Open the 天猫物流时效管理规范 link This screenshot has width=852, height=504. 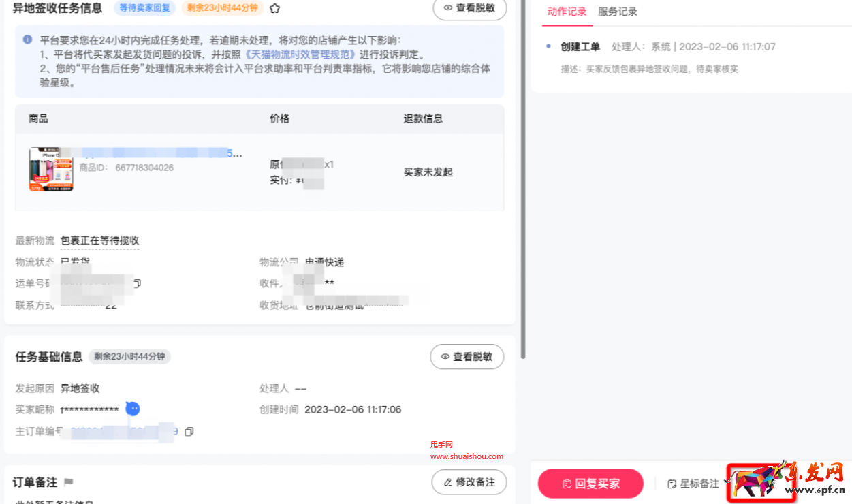pos(300,54)
